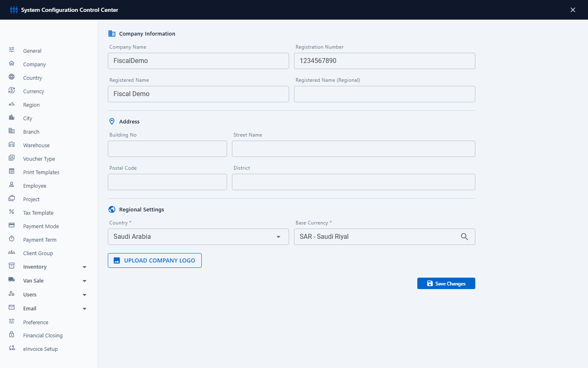588x368 pixels.
Task: Click the Company Name field
Action: pyautogui.click(x=198, y=61)
